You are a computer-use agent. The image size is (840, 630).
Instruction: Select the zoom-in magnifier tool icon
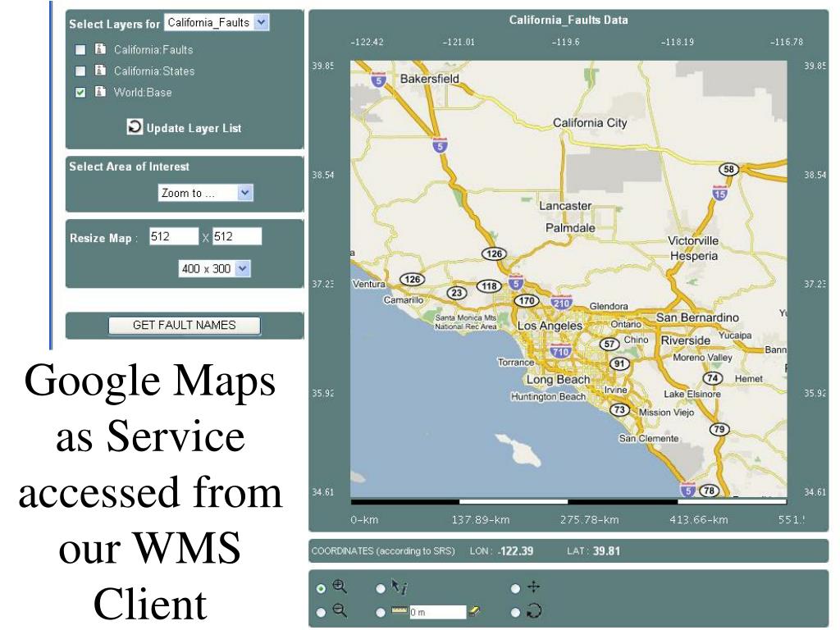click(340, 587)
